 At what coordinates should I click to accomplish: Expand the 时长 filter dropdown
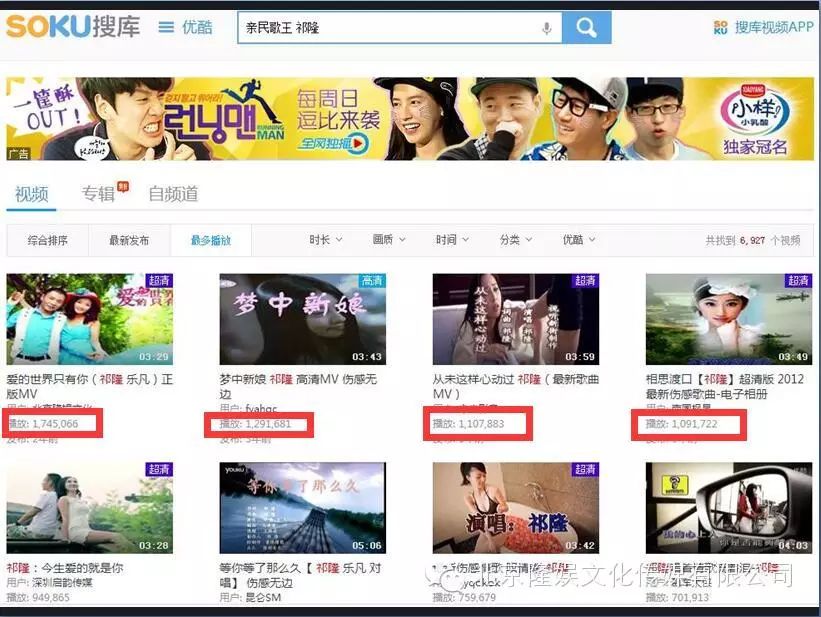[326, 240]
